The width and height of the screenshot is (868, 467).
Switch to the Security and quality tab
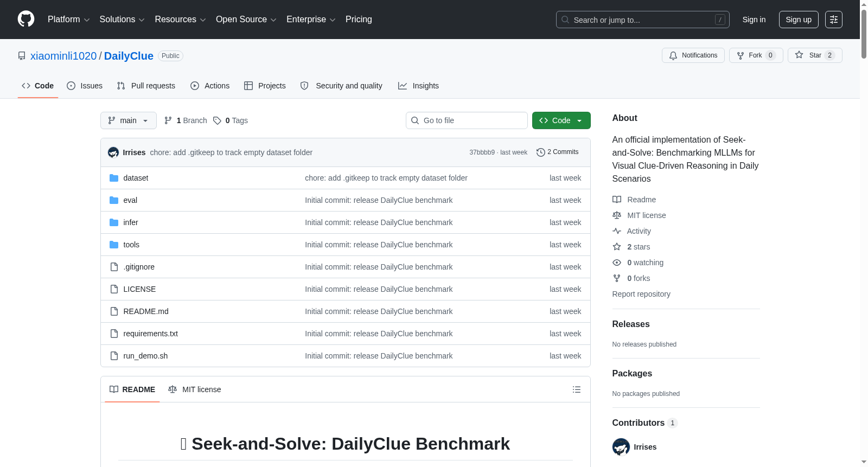pyautogui.click(x=341, y=86)
